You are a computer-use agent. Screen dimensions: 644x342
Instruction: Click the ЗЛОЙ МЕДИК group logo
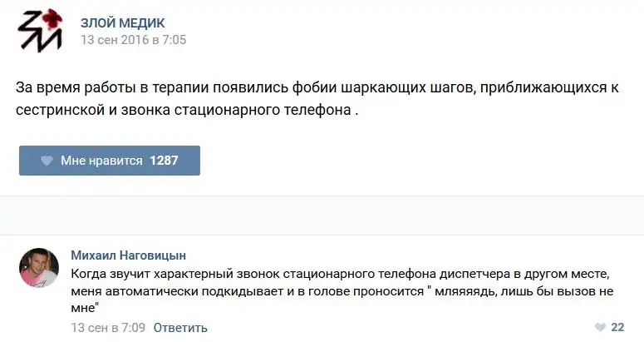(38, 32)
